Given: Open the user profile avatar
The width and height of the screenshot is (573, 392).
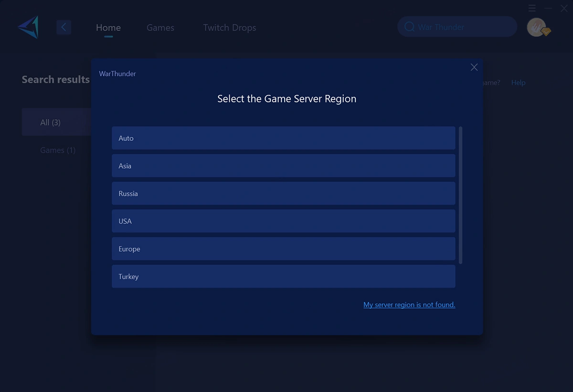Looking at the screenshot, I should (x=537, y=27).
